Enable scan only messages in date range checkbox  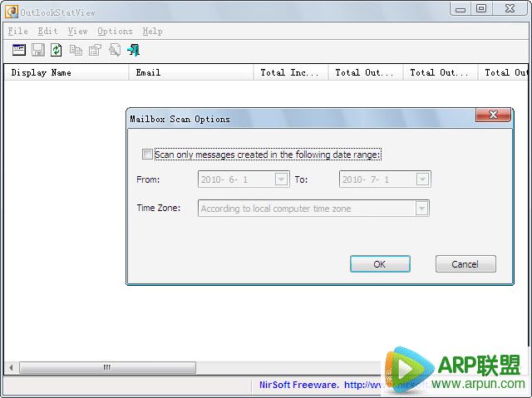(147, 155)
